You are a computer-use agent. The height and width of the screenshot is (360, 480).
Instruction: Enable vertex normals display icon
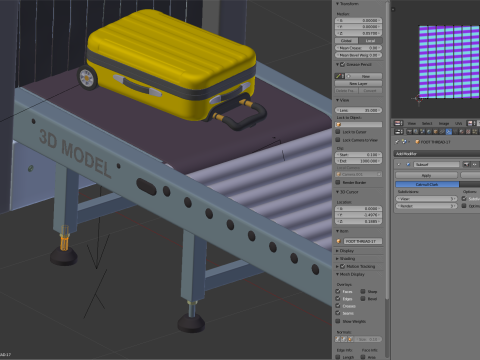pyautogui.click(x=338, y=339)
